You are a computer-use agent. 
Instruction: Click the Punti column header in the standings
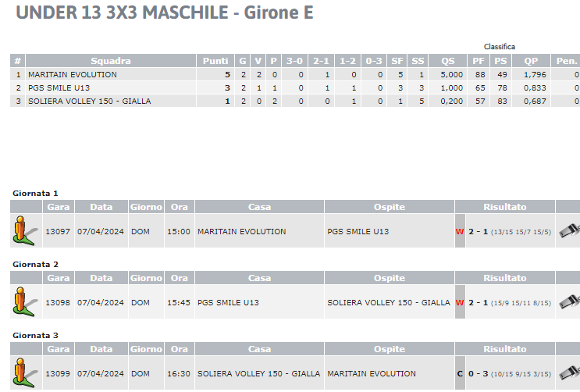click(x=215, y=61)
